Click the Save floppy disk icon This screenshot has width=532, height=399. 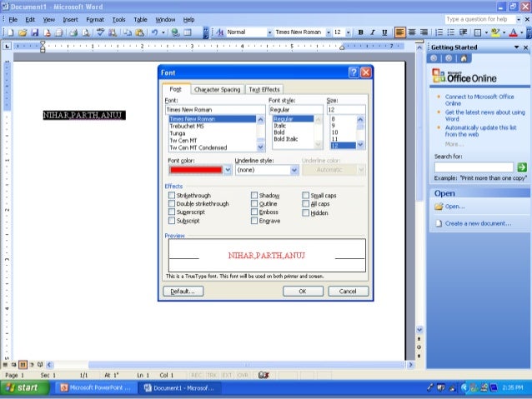pyautogui.click(x=35, y=32)
